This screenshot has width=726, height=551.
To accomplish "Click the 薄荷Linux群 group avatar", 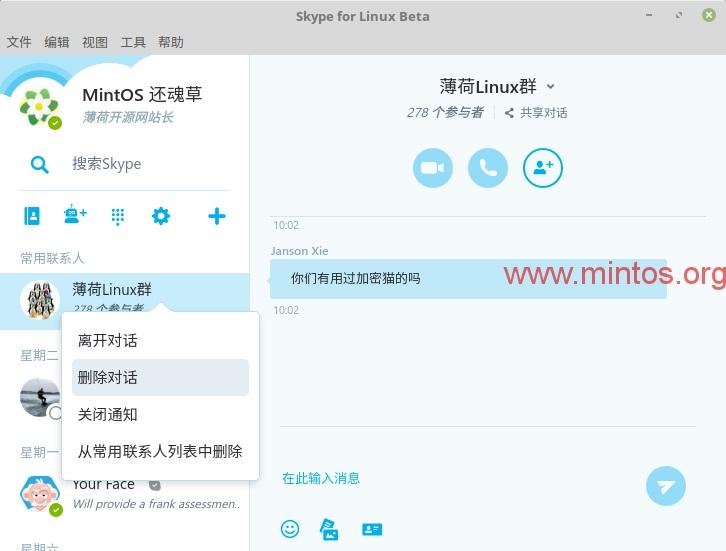I will coord(40,300).
